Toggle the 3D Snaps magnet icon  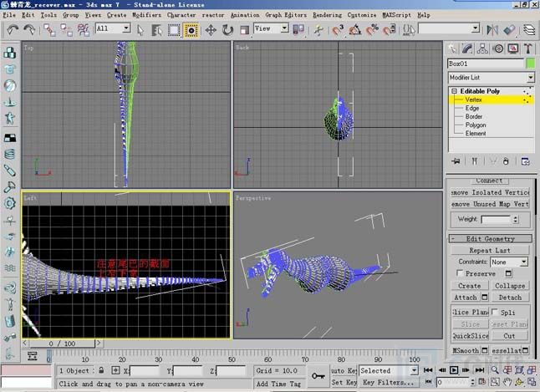click(x=338, y=30)
